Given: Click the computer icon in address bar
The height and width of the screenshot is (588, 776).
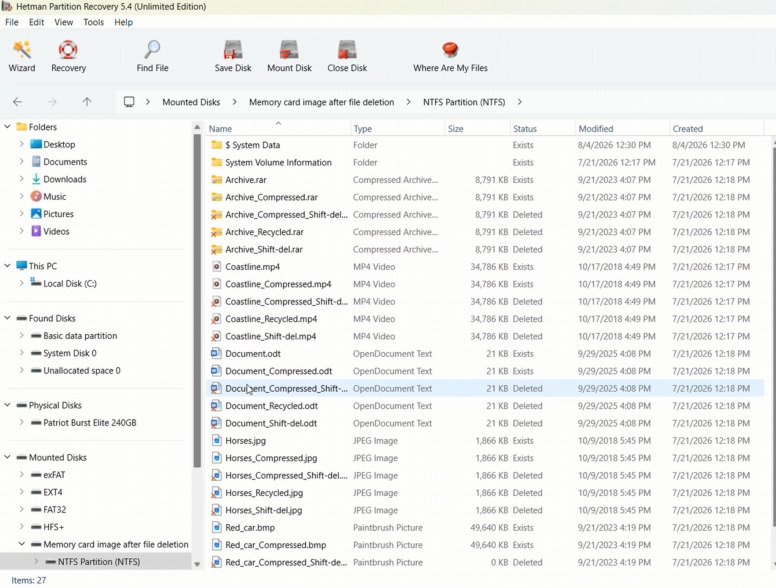Looking at the screenshot, I should [x=129, y=102].
